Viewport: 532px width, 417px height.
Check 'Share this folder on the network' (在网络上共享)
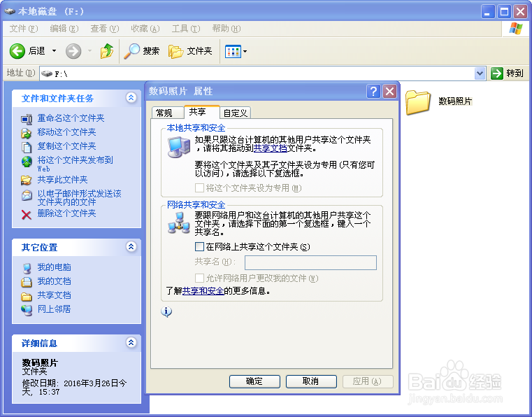point(199,246)
